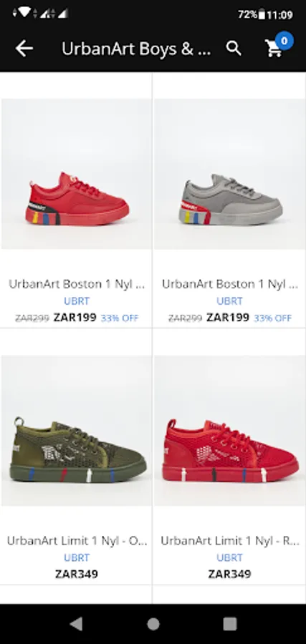
Task: Tap Android home circle navigation button
Action: click(153, 624)
